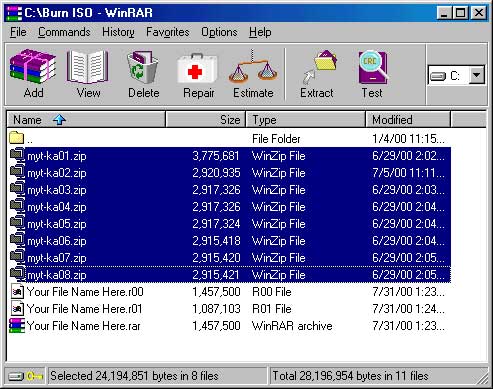Click the icon of Your File Name Here.r00
This screenshot has width=493, height=389.
pos(17,291)
